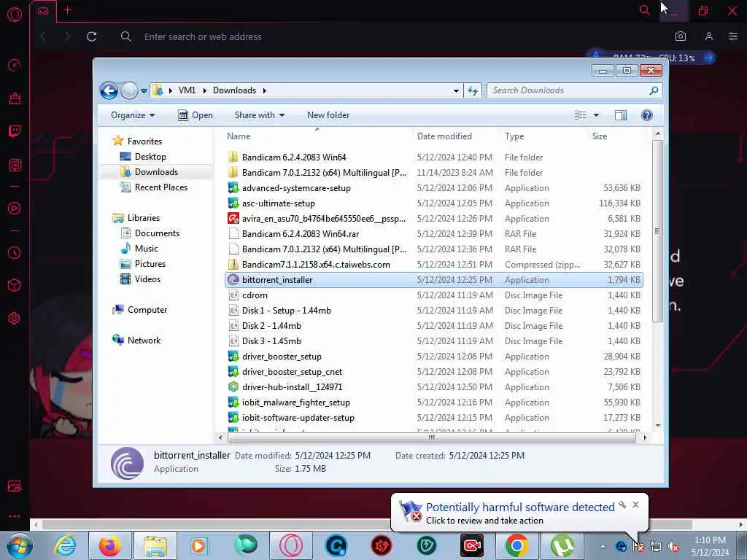Viewport: 747px width, 560px height.
Task: Click the Downloads breadcrumb segment
Action: (234, 90)
